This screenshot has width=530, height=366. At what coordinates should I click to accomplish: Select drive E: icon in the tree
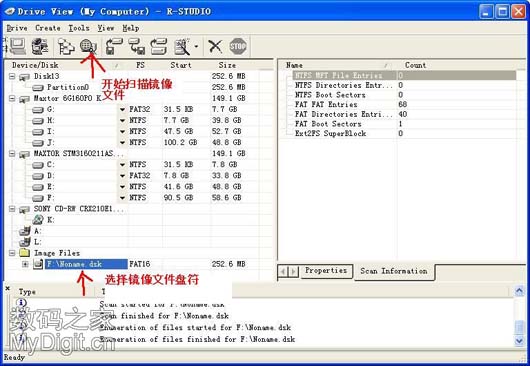click(38, 187)
